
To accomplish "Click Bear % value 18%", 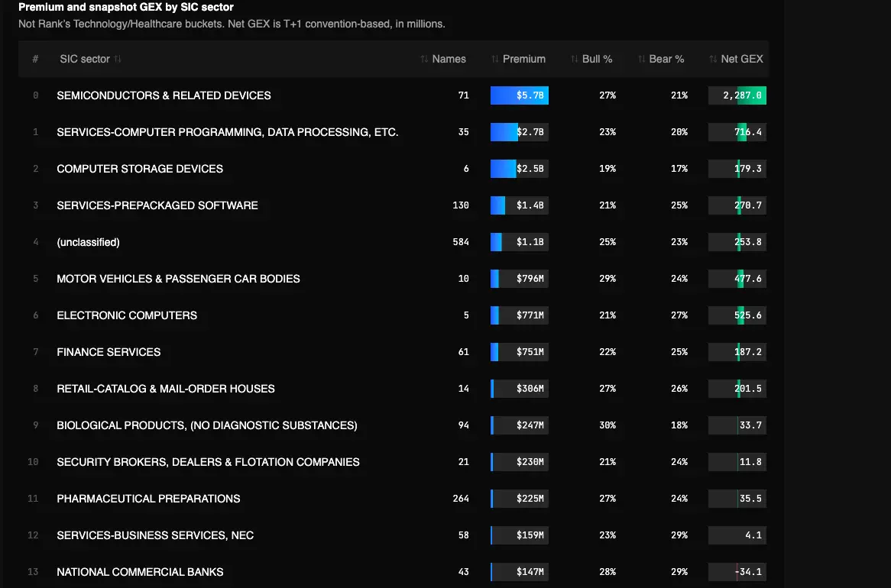I will tap(679, 425).
